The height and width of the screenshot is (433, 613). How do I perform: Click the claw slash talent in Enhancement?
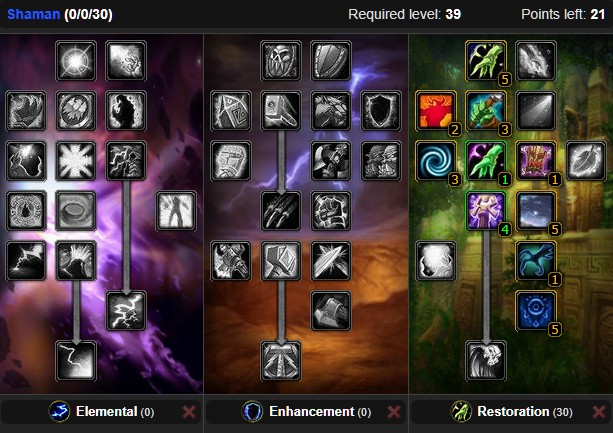point(281,211)
